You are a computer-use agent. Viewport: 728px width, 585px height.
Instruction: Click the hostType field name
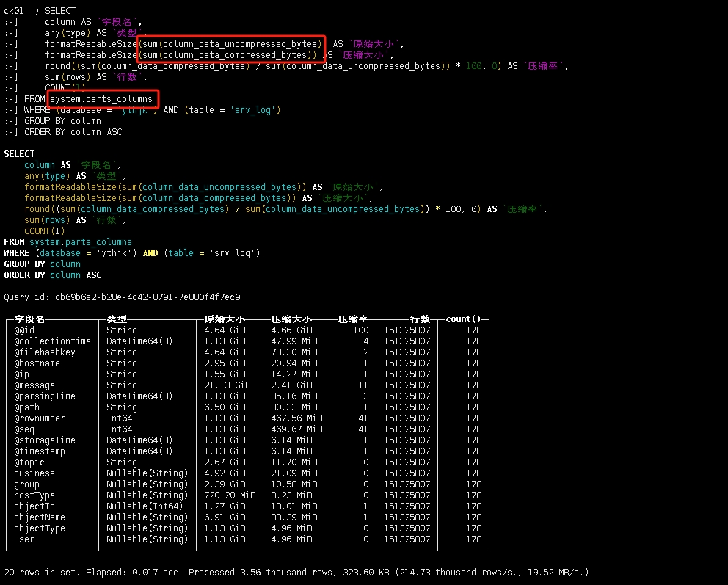pos(34,495)
